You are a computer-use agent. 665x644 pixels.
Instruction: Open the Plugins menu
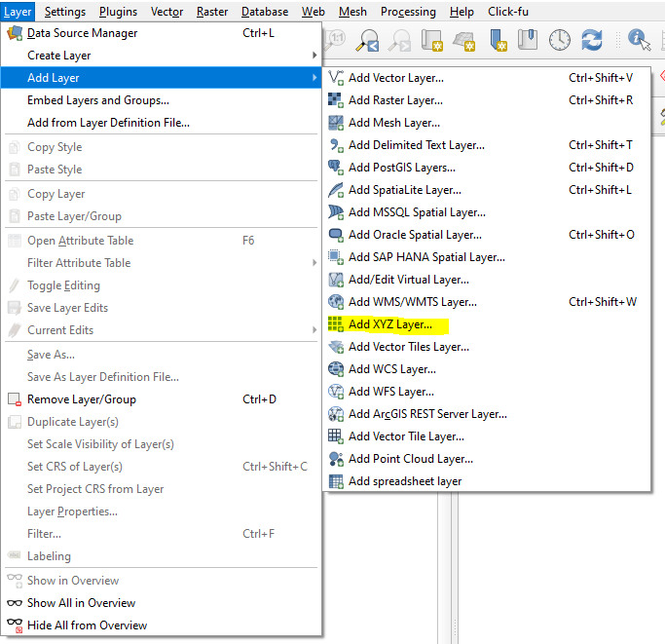tap(118, 12)
